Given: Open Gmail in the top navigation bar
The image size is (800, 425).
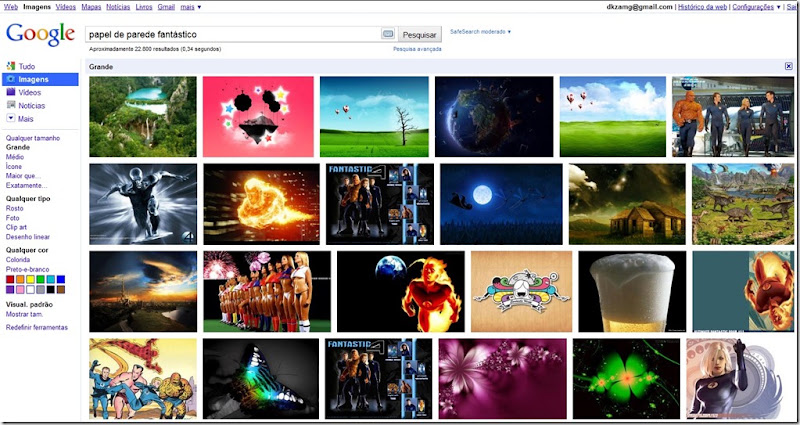Looking at the screenshot, I should tap(166, 7).
